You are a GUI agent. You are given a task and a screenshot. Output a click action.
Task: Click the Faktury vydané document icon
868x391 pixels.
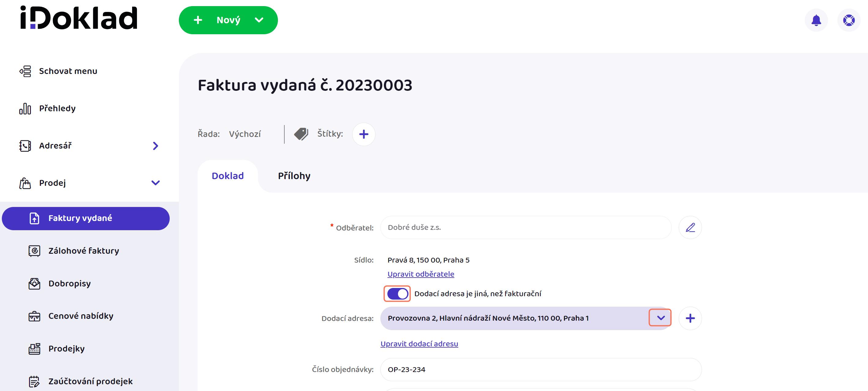click(34, 219)
